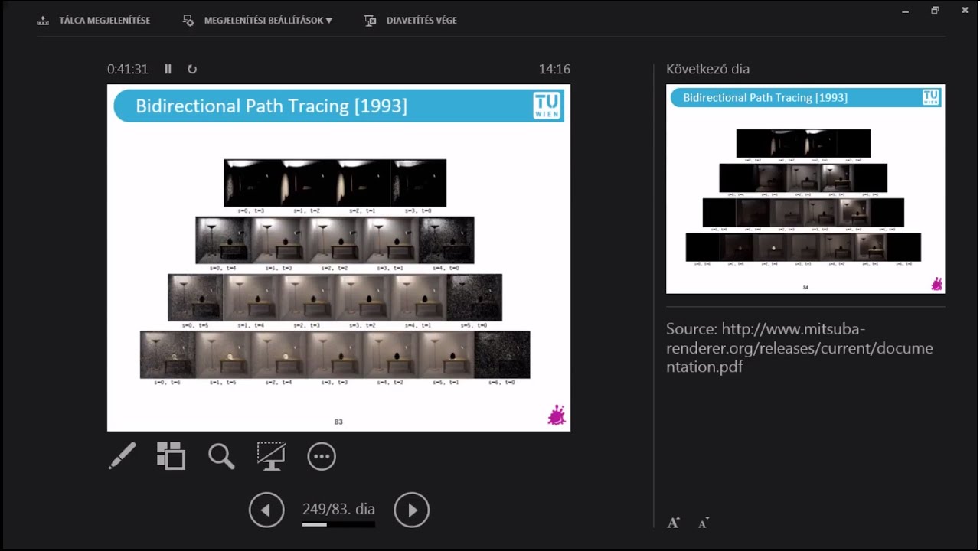Viewport: 980px width, 551px height.
Task: Decrease the notes text size
Action: point(703,523)
